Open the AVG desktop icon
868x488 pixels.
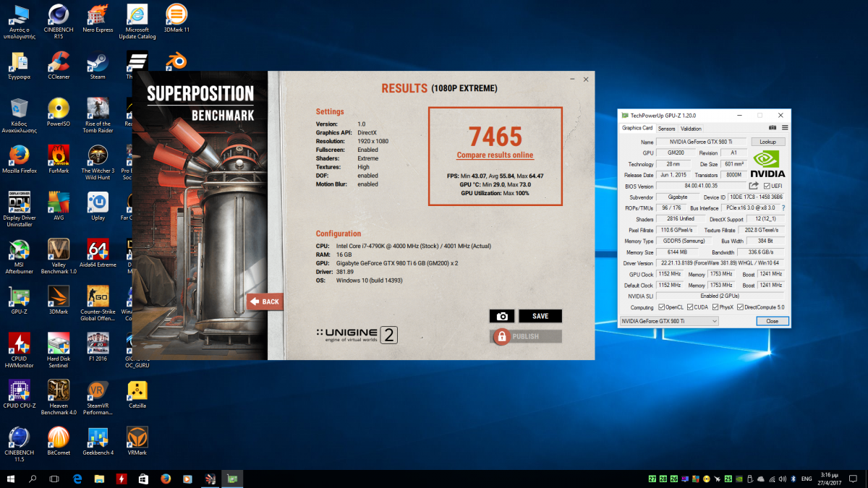point(59,207)
